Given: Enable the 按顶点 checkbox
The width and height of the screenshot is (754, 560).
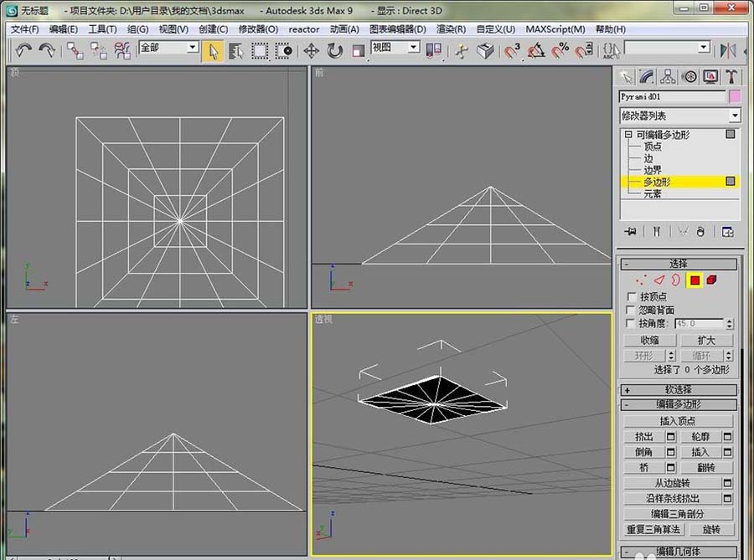Looking at the screenshot, I should [633, 297].
